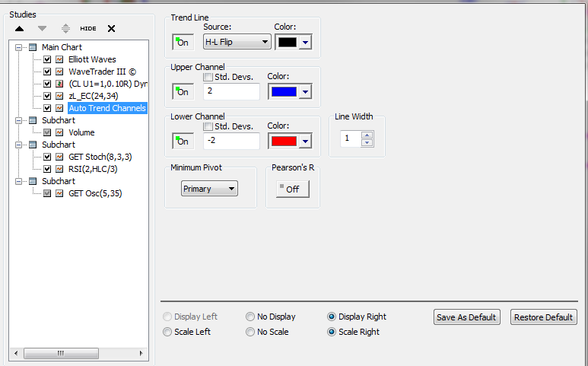Viewport: 588px width, 366px height.
Task: Click the Main Chart window icon
Action: click(33, 47)
